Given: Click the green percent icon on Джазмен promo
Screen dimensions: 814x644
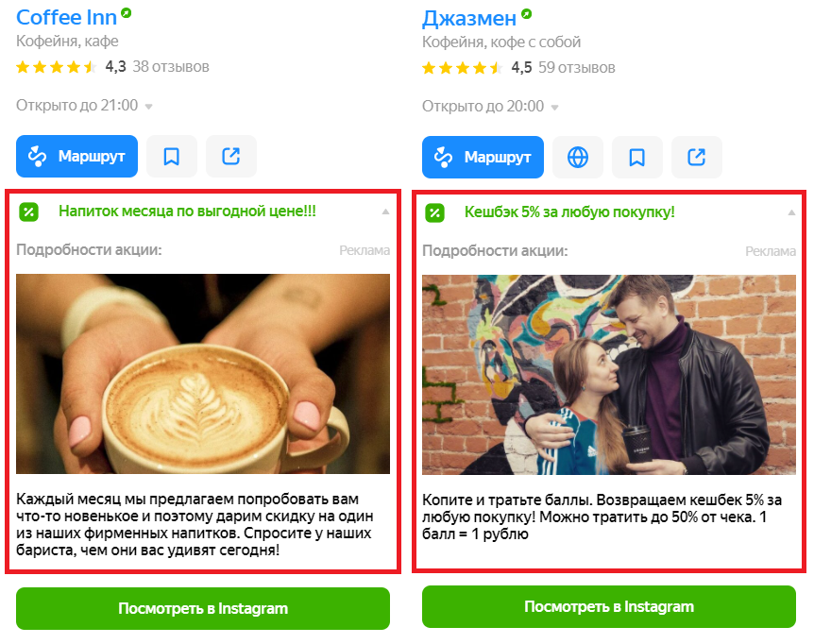Looking at the screenshot, I should coord(435,212).
